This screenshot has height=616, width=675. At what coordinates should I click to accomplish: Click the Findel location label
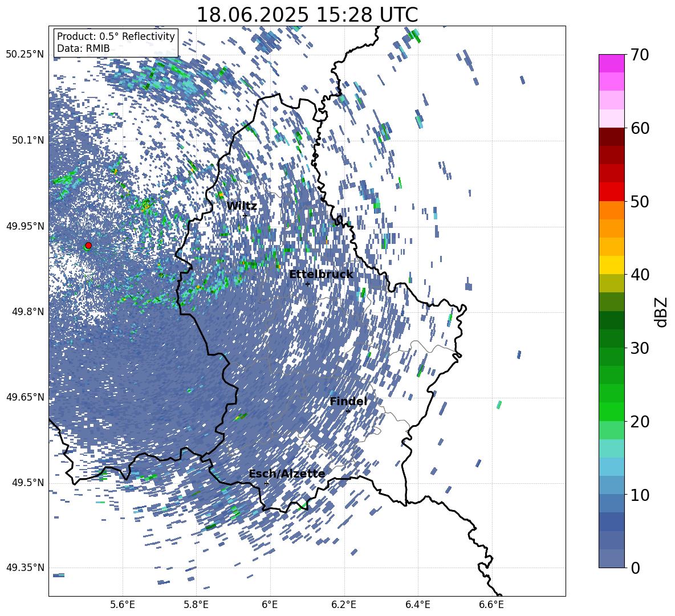click(348, 401)
